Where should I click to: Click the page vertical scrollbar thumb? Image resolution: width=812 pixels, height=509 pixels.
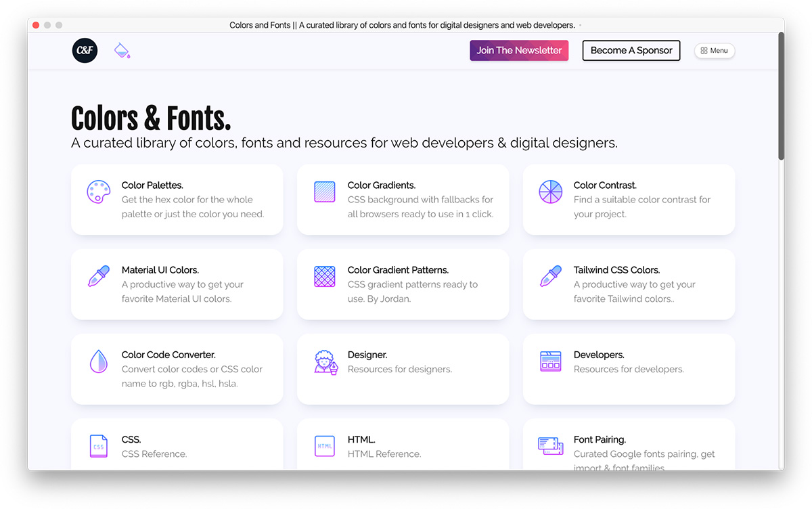click(x=781, y=95)
